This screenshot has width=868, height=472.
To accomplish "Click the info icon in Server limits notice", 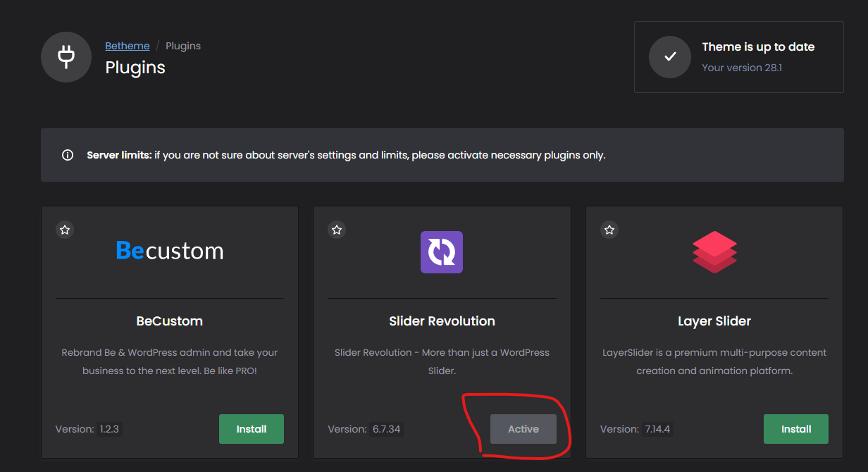I will (68, 155).
